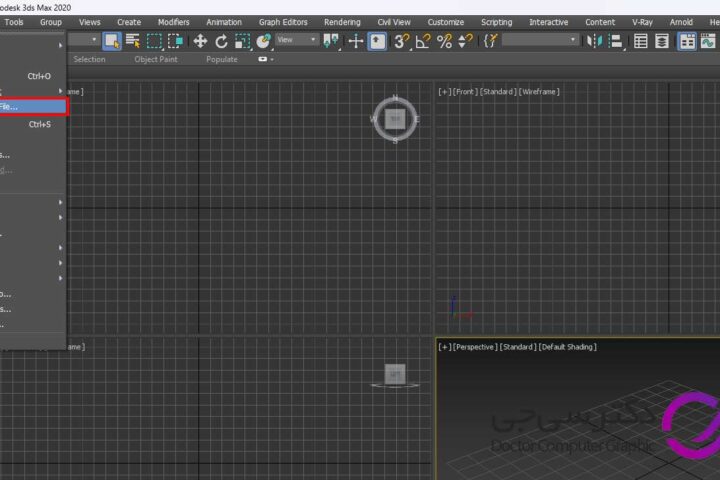Click Select and Manipulate crosshair icon

(355, 41)
